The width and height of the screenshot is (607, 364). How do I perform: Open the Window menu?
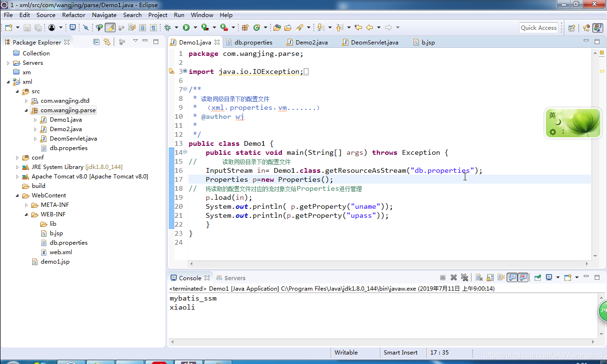[x=202, y=15]
